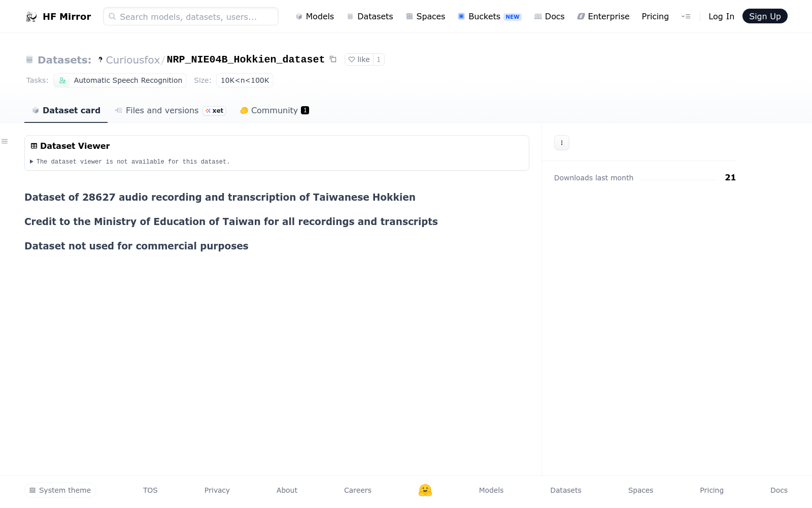This screenshot has height=508, width=812.
Task: Open the three-dot options menu
Action: [x=562, y=143]
